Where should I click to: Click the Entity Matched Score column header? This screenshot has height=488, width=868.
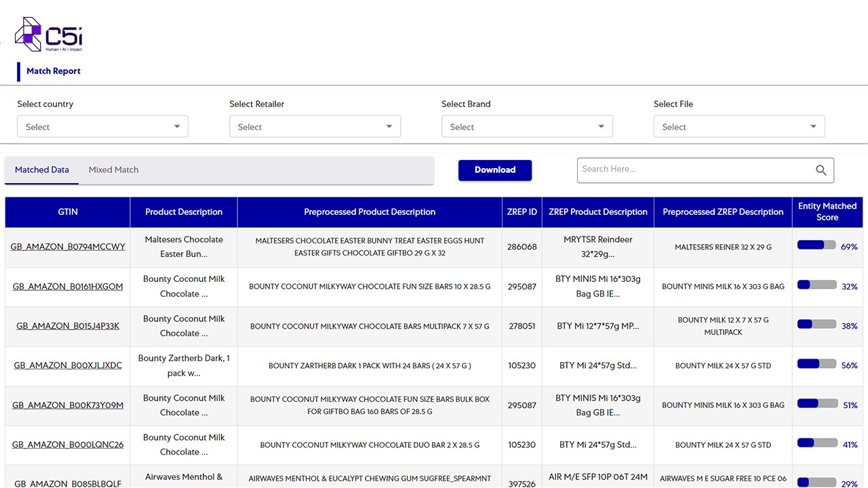point(827,212)
